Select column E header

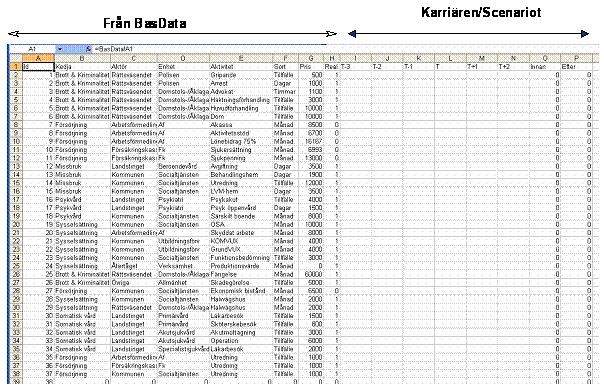[x=241, y=58]
